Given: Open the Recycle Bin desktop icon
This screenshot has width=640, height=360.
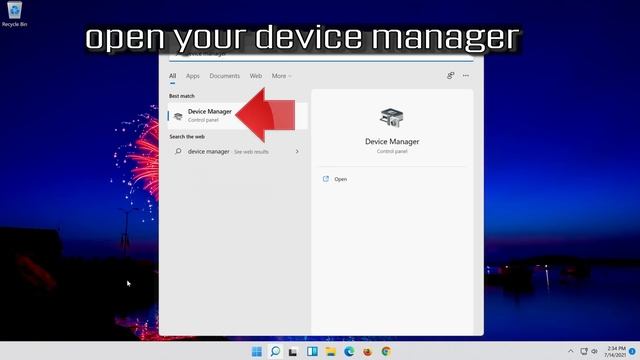Looking at the screenshot, I should coord(14,14).
